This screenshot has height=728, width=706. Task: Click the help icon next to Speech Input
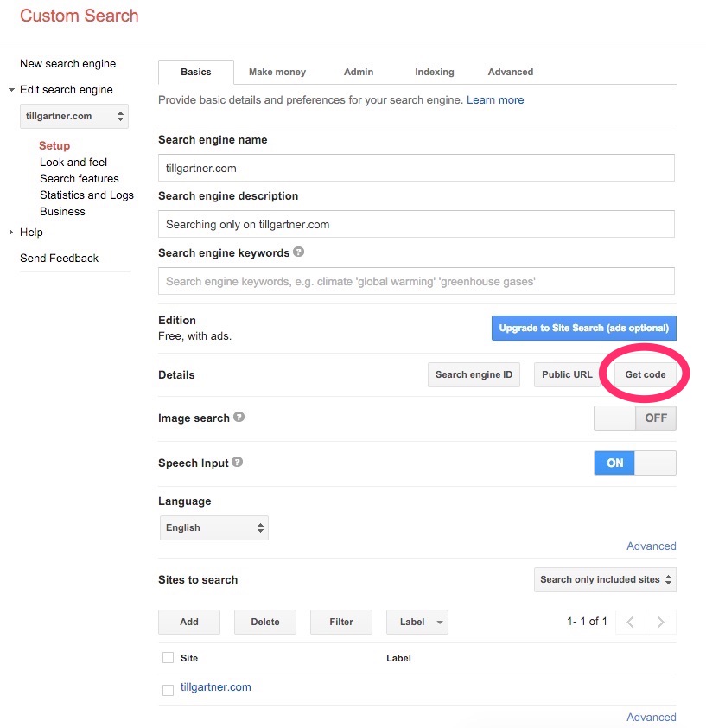(238, 462)
